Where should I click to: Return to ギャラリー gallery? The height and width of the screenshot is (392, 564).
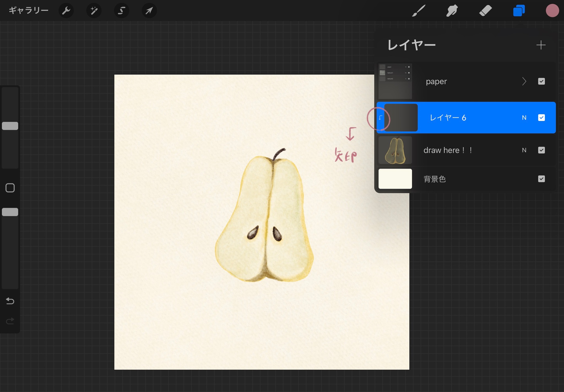coord(28,11)
